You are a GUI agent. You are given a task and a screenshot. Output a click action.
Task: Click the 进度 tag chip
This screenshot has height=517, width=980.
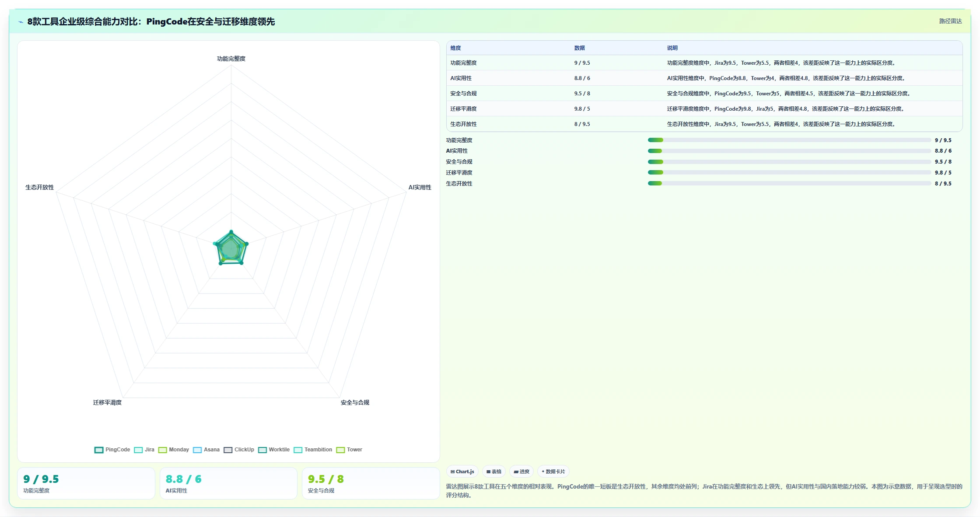(x=521, y=472)
